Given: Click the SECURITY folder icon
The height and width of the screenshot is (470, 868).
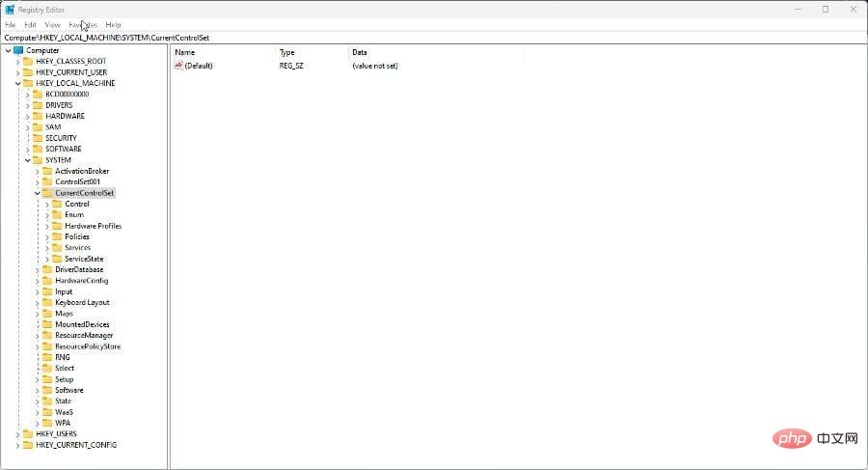Looking at the screenshot, I should pyautogui.click(x=38, y=137).
